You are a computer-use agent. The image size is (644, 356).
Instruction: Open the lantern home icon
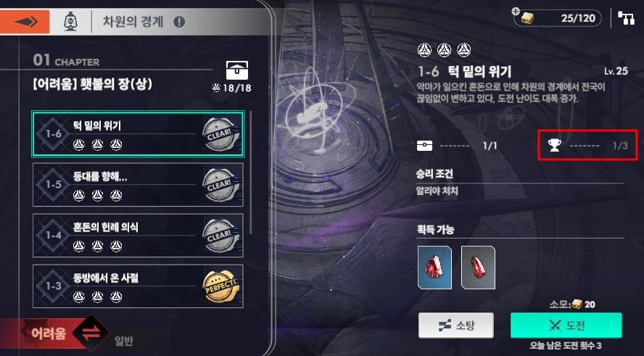pyautogui.click(x=70, y=21)
